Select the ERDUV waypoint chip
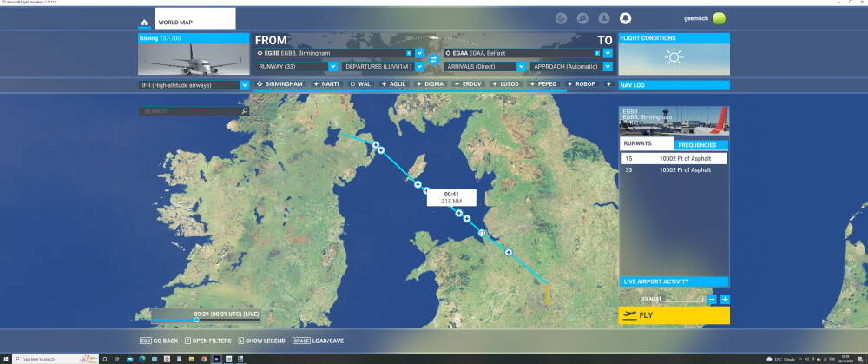The image size is (868, 364). coord(468,83)
